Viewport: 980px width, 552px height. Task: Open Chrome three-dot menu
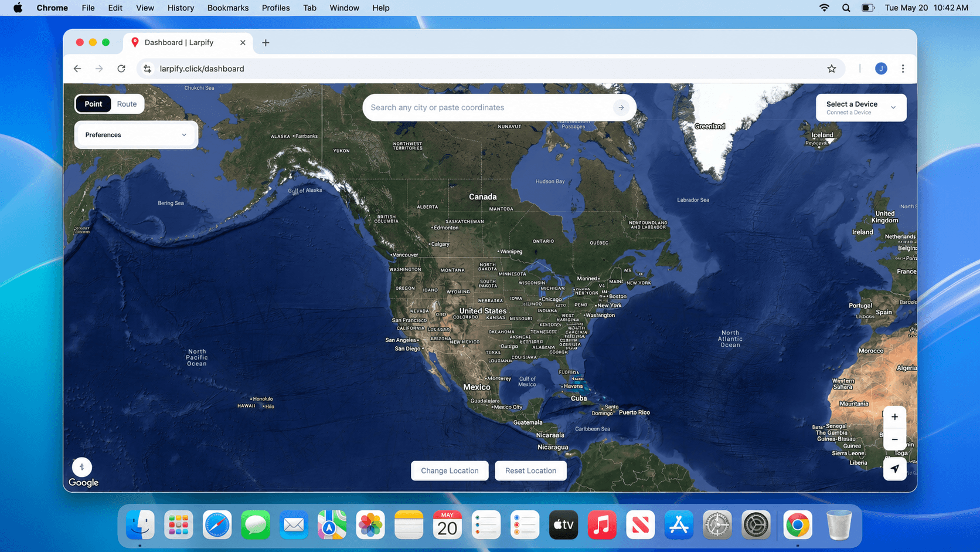tap(903, 69)
